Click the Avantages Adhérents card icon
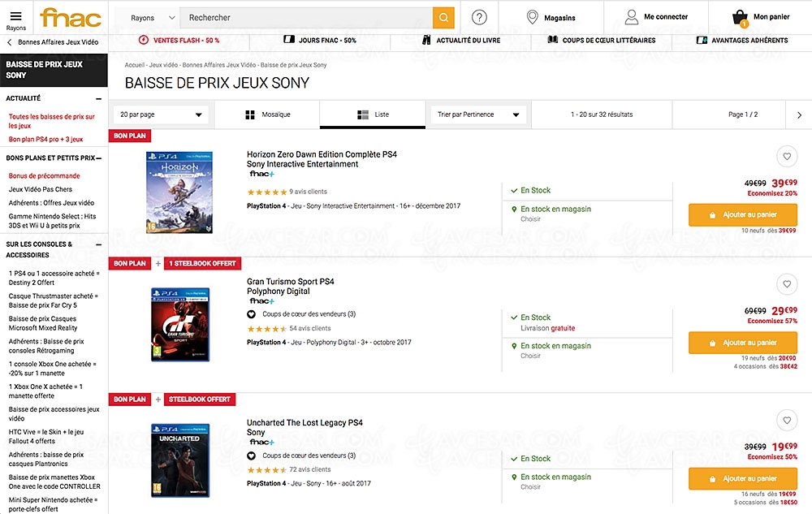The width and height of the screenshot is (812, 514). (702, 40)
